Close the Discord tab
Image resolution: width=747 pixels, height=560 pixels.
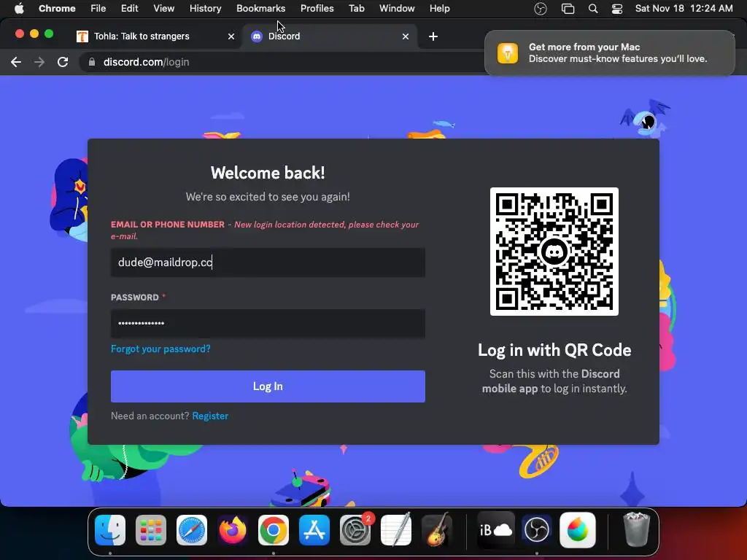(406, 36)
